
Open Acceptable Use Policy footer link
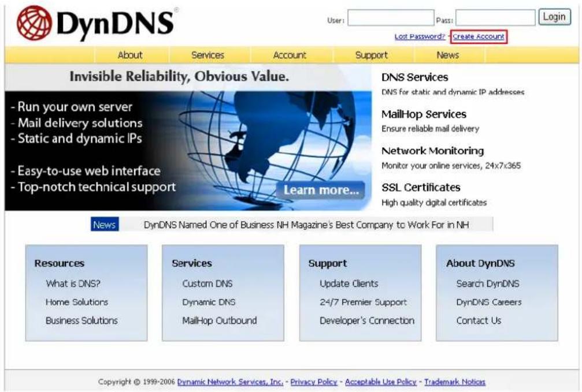(x=380, y=382)
